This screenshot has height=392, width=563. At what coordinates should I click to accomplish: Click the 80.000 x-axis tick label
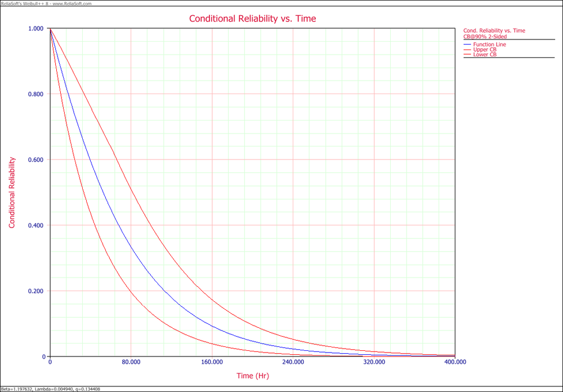(131, 363)
